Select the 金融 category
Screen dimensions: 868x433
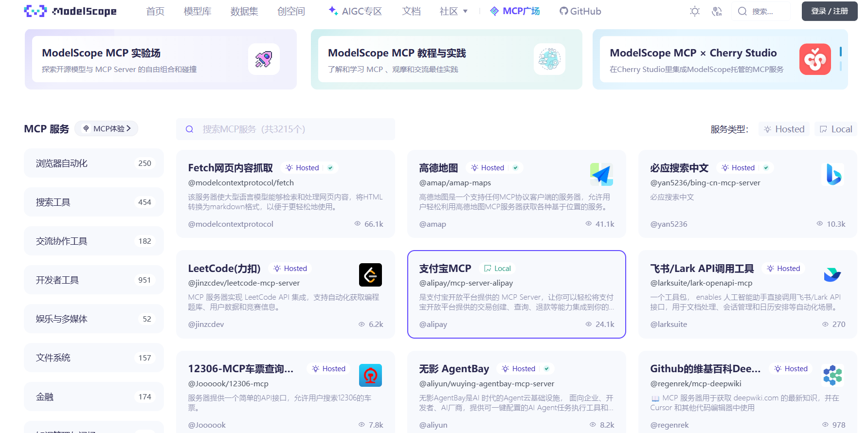click(x=94, y=397)
